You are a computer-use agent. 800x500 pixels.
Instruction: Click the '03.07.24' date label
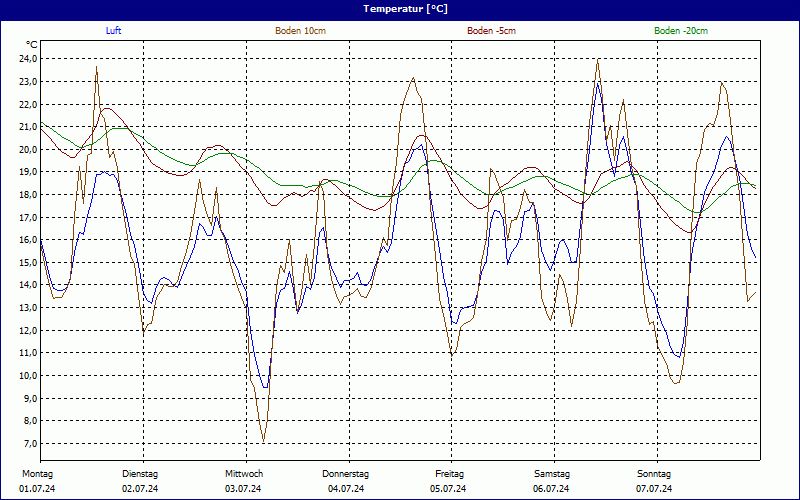pos(243,489)
